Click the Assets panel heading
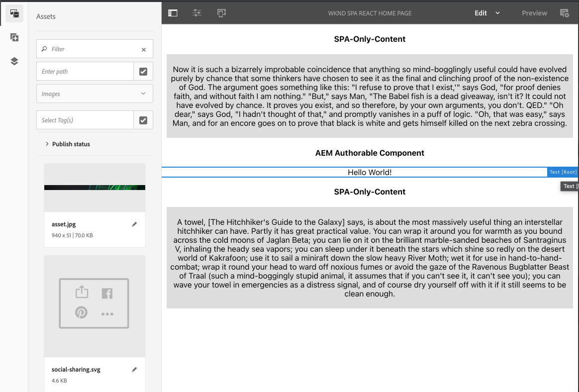The width and height of the screenshot is (579, 392). pyautogui.click(x=46, y=16)
